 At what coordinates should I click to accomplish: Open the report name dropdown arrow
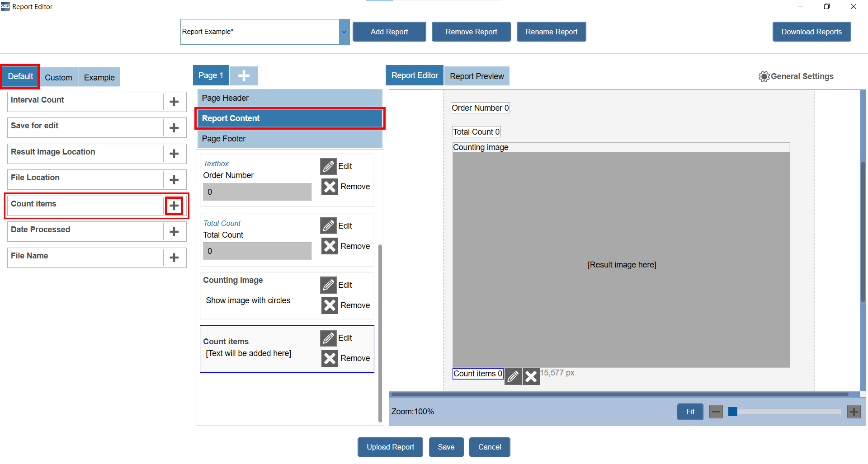[344, 32]
